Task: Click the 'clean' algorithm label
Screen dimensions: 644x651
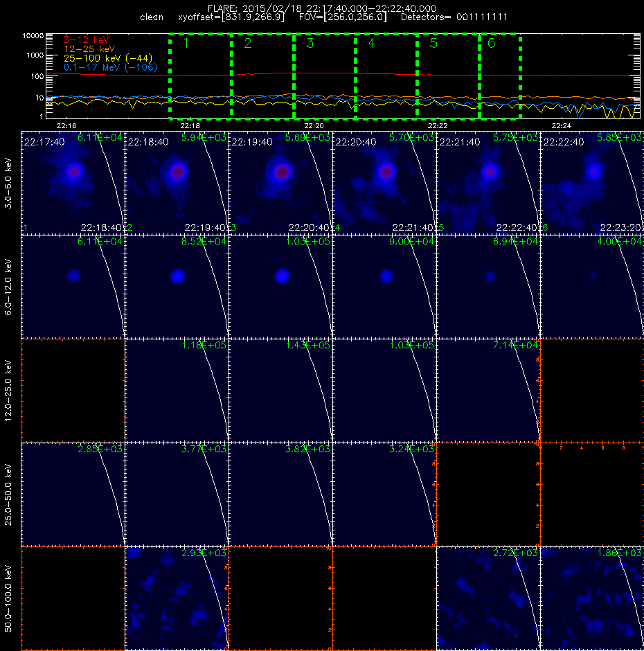Action: pos(152,17)
